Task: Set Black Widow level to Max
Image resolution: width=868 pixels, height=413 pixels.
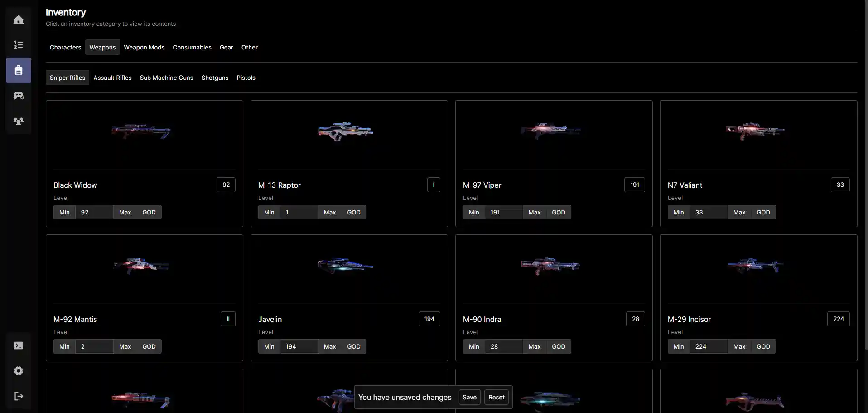Action: click(125, 212)
